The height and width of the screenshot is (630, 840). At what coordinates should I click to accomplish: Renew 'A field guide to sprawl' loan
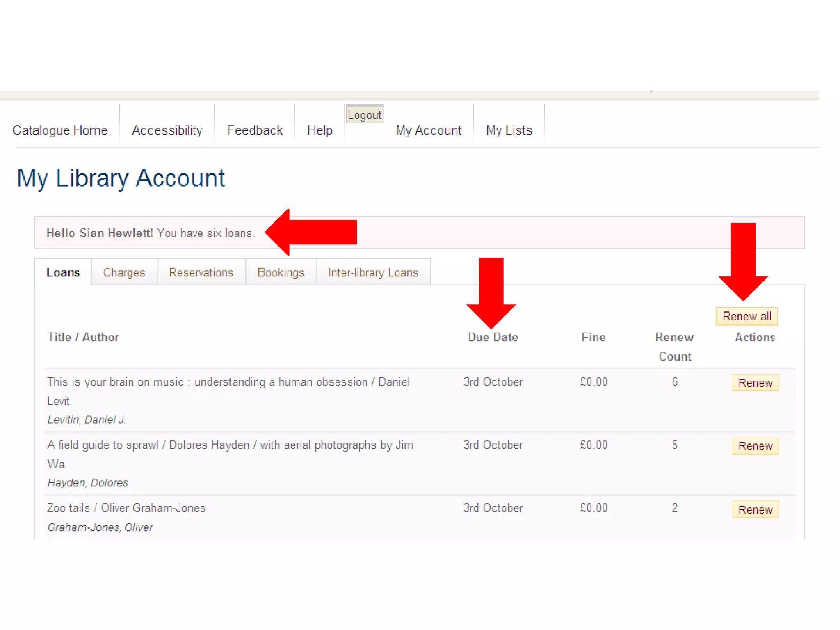click(x=755, y=446)
